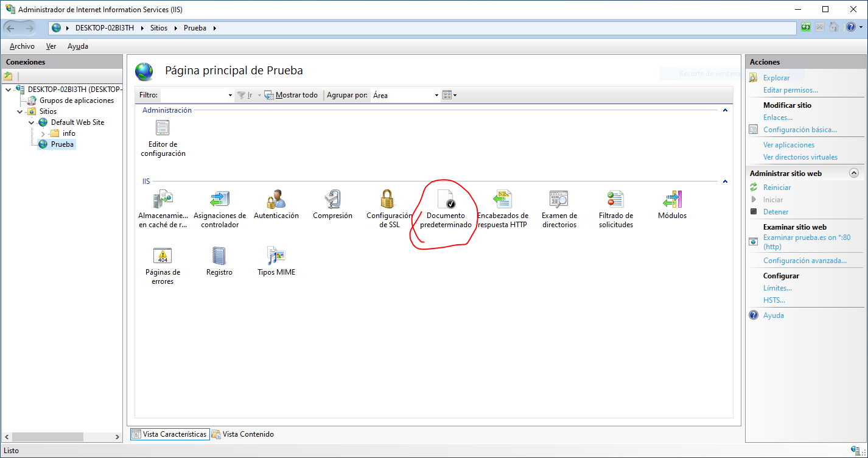This screenshot has height=458, width=868.
Task: Open Almacenamiento en caché de resultados icon
Action: coord(163,209)
